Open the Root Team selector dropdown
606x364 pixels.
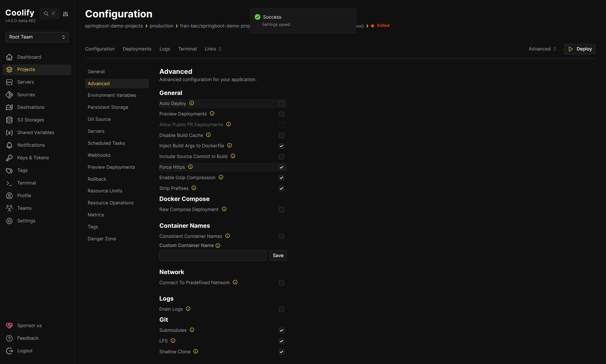[37, 37]
